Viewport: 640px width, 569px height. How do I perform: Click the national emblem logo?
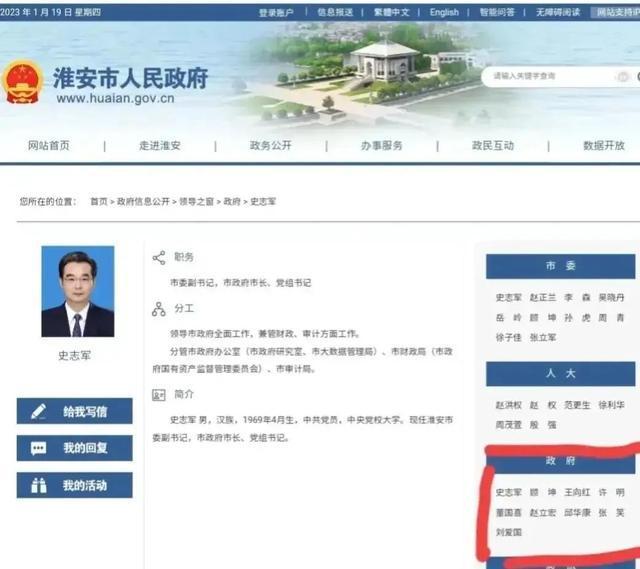pyautogui.click(x=23, y=81)
